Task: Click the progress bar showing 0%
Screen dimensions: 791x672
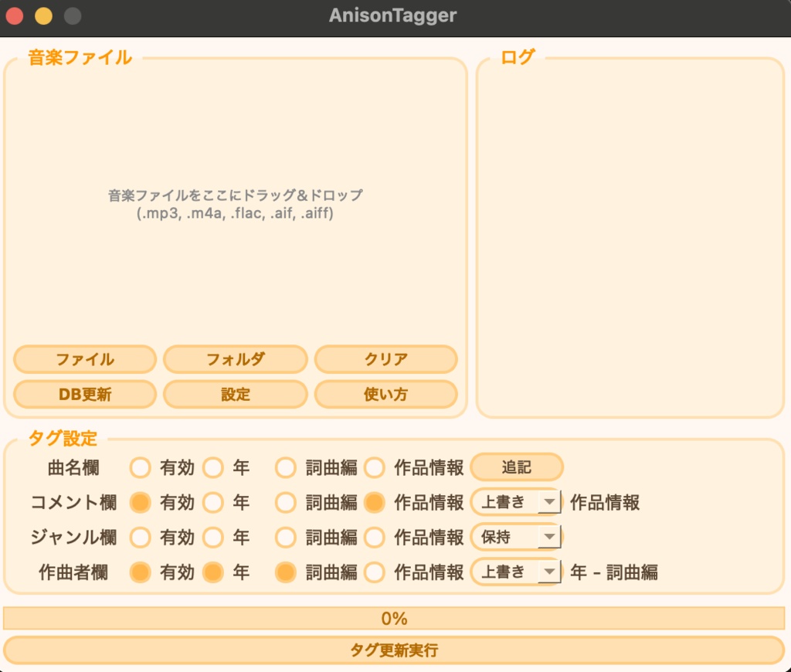Action: pos(395,618)
